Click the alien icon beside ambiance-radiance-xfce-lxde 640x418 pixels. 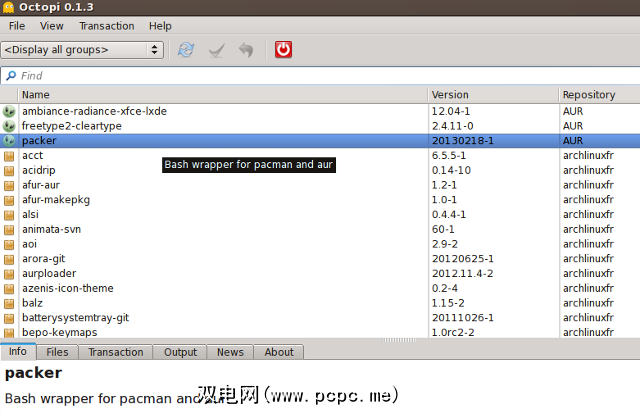tap(9, 111)
